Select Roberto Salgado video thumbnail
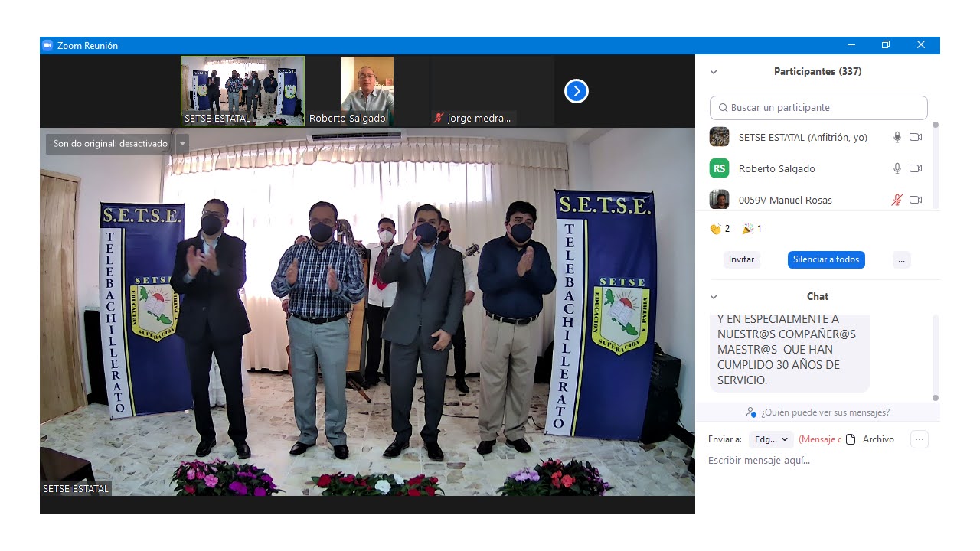Viewport: 980px width, 551px height. (x=367, y=91)
